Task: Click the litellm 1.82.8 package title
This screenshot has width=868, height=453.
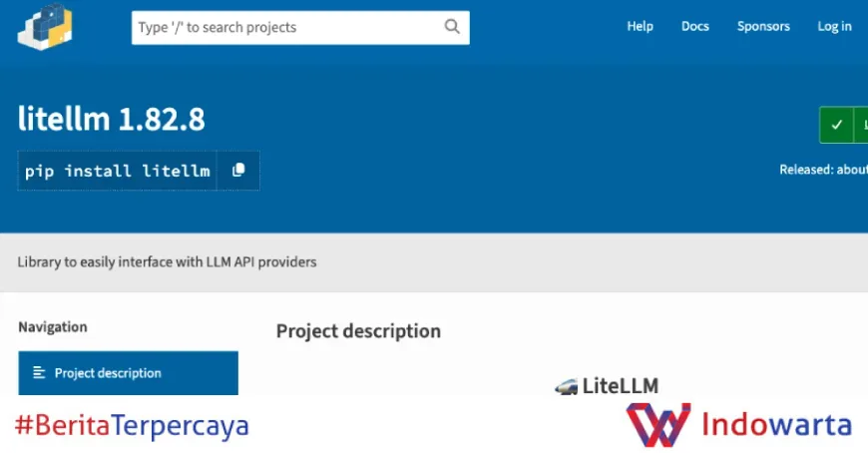Action: [x=112, y=119]
